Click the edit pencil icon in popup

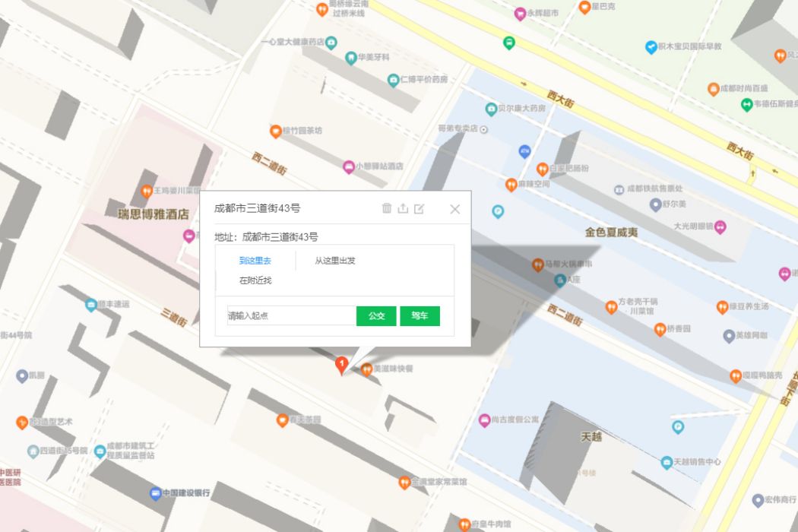(x=420, y=209)
